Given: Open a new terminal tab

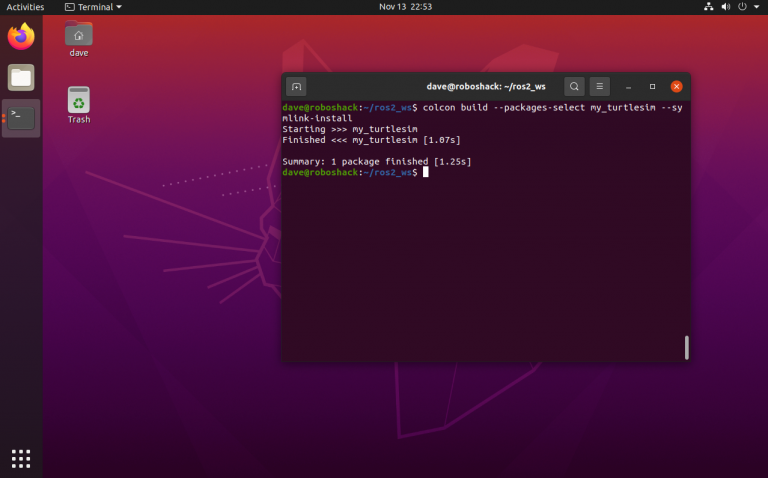Looking at the screenshot, I should tap(296, 87).
